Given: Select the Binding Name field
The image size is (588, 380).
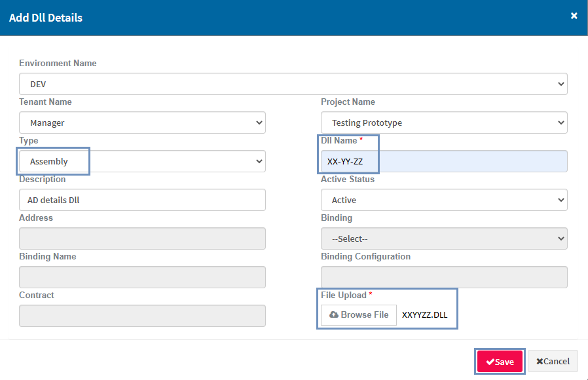Looking at the screenshot, I should (142, 277).
